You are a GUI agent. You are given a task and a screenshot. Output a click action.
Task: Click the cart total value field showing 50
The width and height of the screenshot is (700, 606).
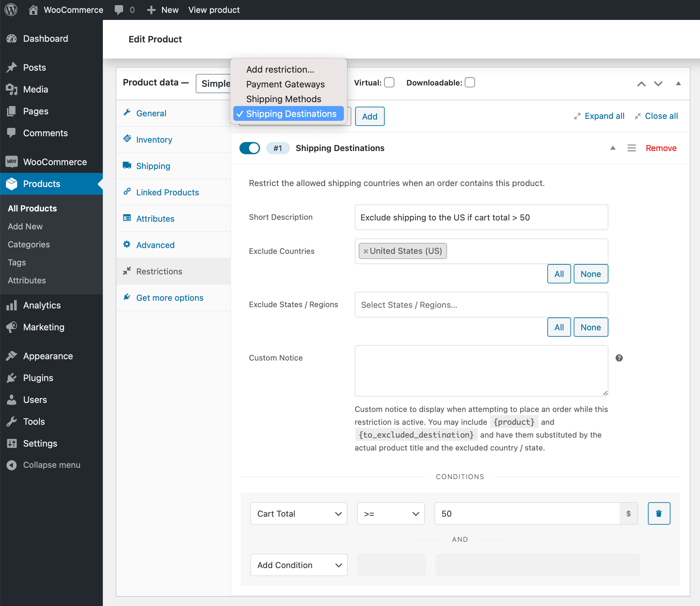[x=527, y=514]
